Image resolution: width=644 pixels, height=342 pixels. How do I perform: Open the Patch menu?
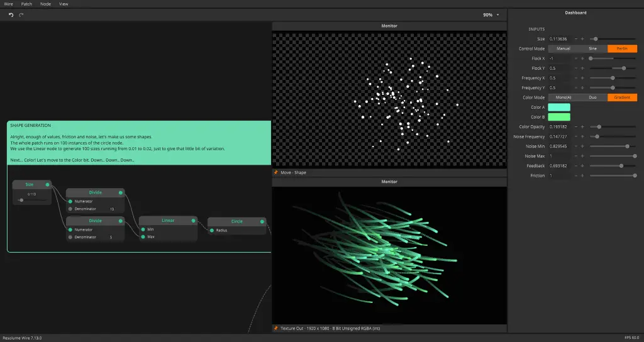point(26,4)
